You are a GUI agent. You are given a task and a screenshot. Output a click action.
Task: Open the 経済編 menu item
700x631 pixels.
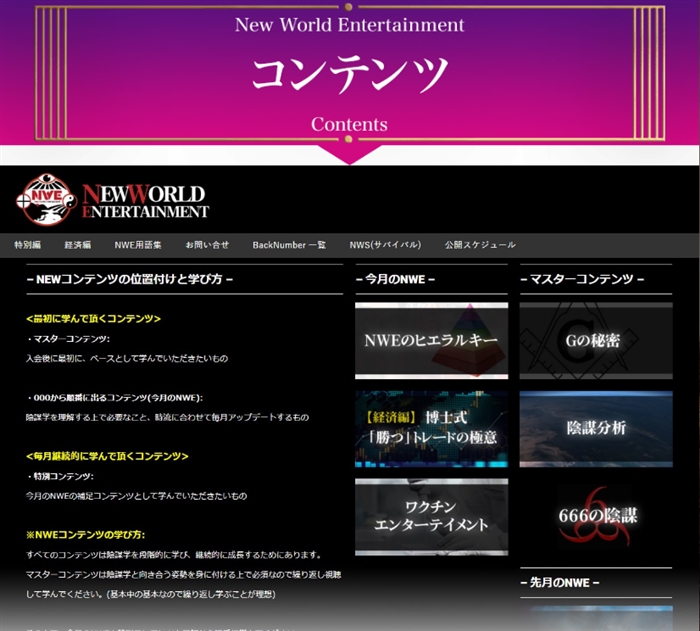pos(78,245)
